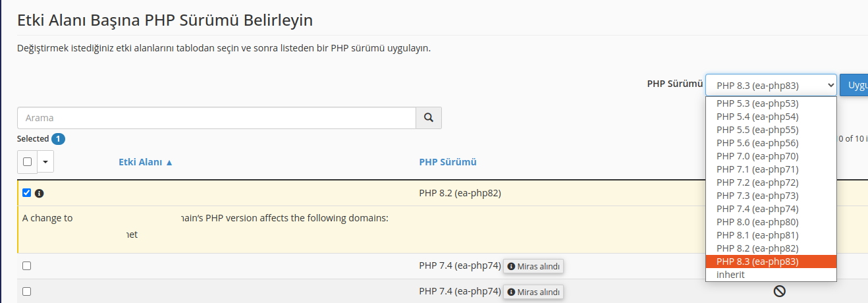This screenshot has height=303, width=868.
Task: Click the prohibited circle icon in row
Action: pos(779,291)
